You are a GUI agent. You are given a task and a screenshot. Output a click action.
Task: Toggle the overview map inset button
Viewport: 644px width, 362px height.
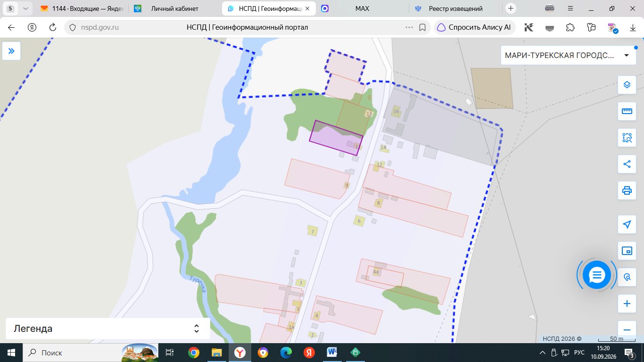tap(627, 251)
